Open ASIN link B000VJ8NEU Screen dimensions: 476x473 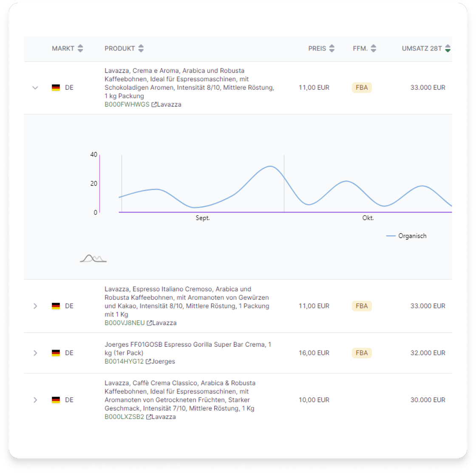click(125, 323)
